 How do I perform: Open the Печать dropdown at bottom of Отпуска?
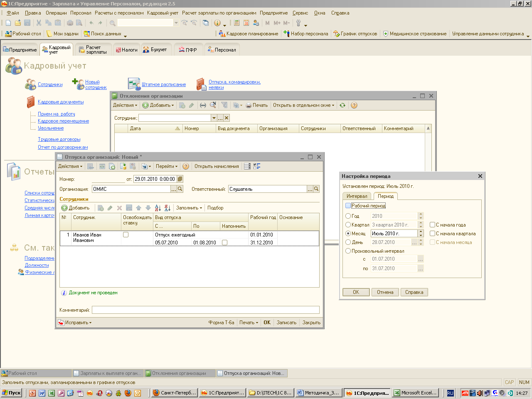[x=249, y=323]
